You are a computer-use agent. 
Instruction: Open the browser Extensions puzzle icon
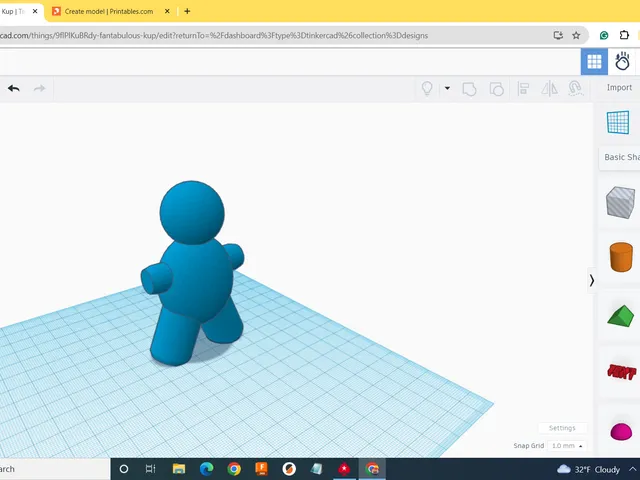tap(624, 35)
